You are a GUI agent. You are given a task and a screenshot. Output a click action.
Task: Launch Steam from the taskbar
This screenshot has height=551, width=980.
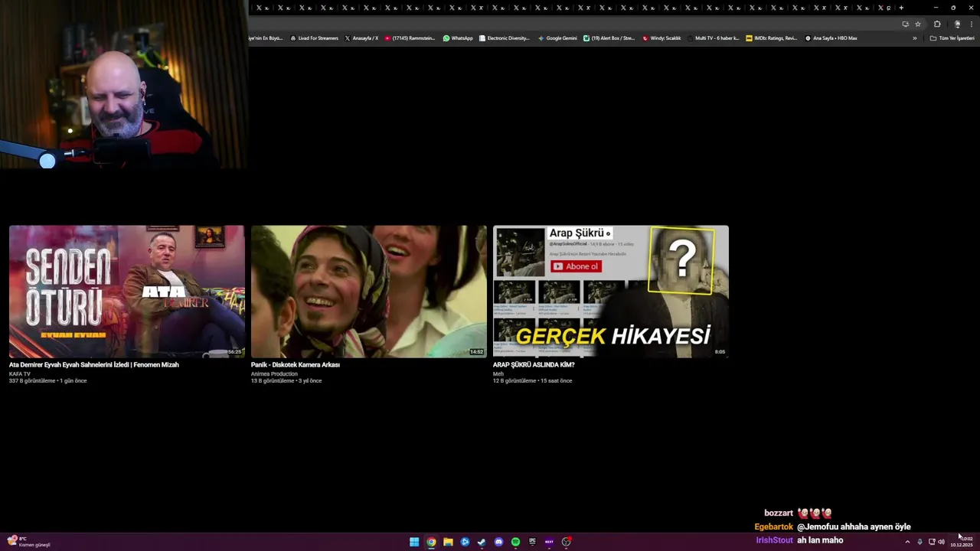(x=482, y=542)
